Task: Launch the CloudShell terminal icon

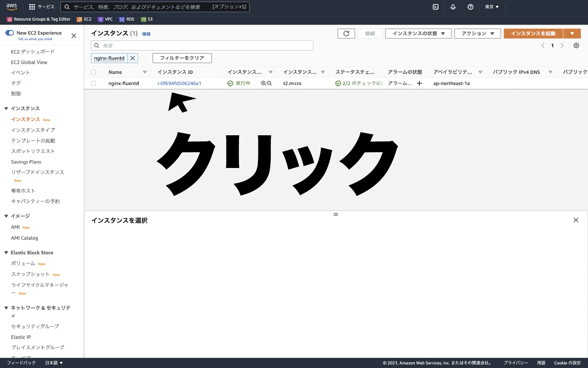Action: [x=436, y=7]
